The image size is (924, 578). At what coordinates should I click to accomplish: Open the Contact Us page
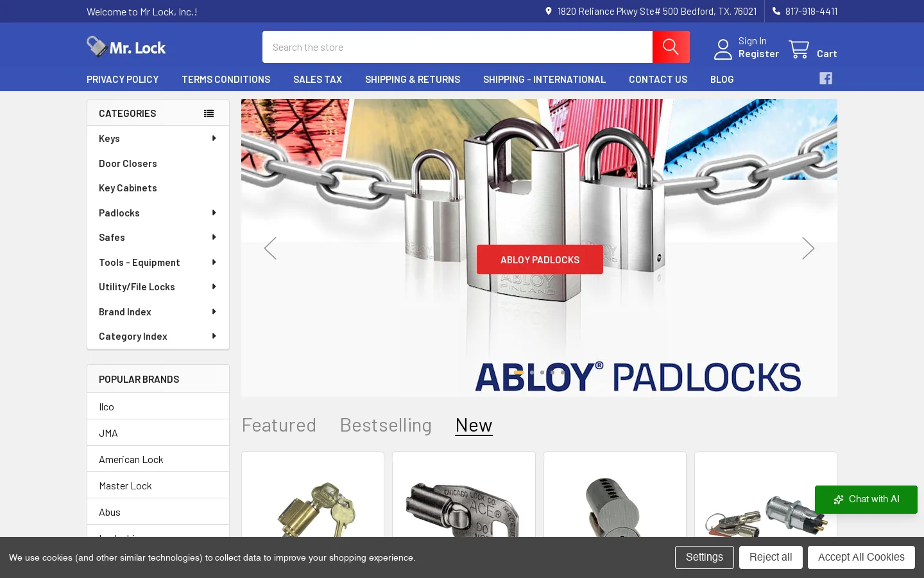coord(658,80)
